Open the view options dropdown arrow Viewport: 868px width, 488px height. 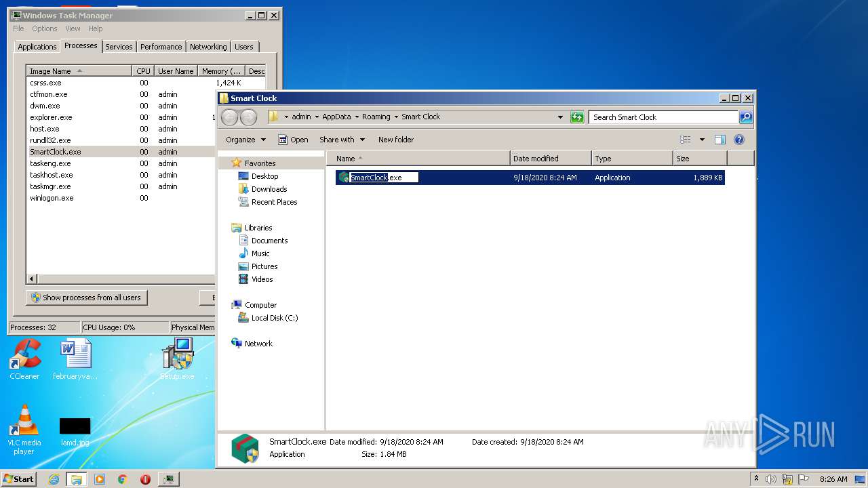click(x=702, y=140)
